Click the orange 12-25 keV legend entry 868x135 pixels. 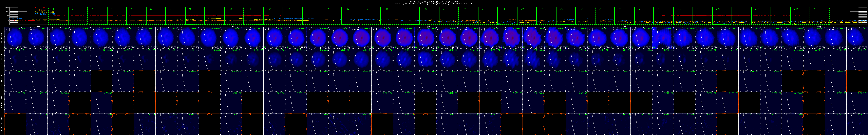point(41,10)
